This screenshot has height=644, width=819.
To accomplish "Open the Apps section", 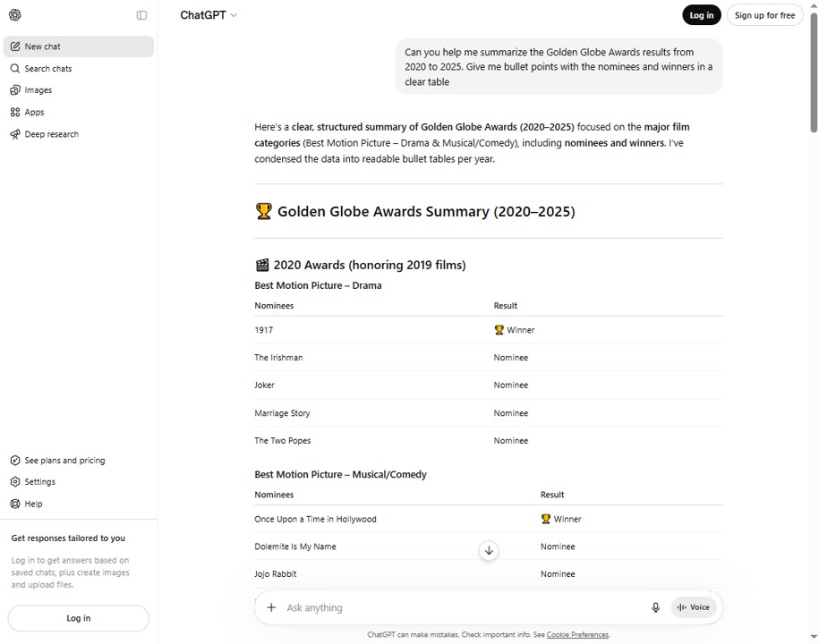I will click(x=79, y=112).
